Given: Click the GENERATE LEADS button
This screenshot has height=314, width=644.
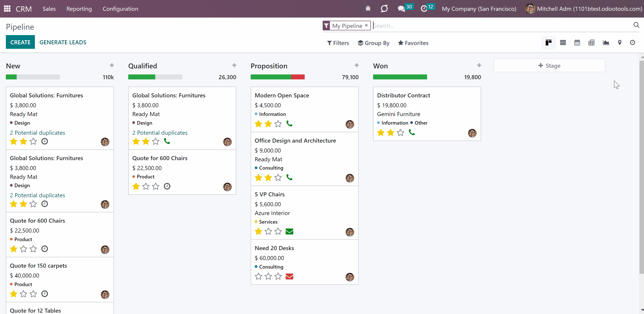Looking at the screenshot, I should [63, 42].
